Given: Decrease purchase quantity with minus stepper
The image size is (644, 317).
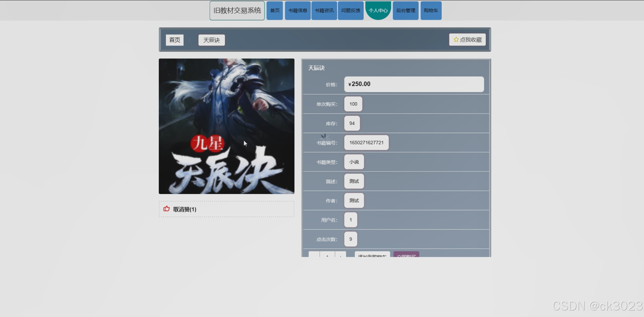Looking at the screenshot, I should click(x=314, y=255).
